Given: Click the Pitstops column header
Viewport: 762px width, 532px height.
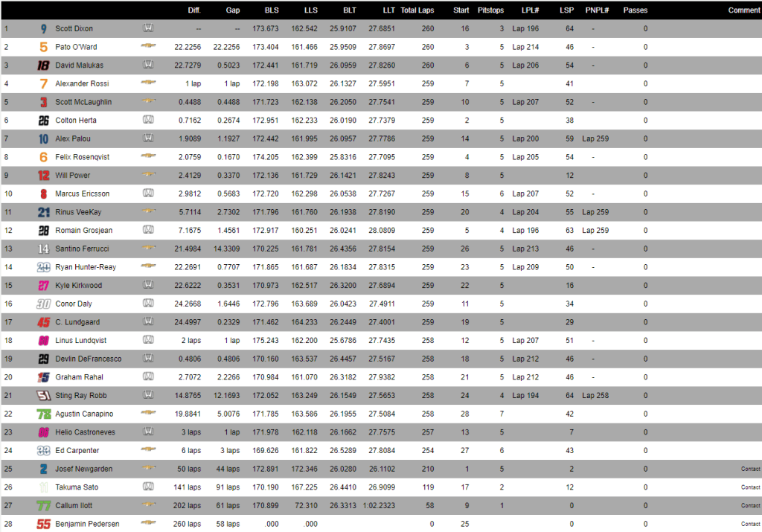Looking at the screenshot, I should (490, 10).
